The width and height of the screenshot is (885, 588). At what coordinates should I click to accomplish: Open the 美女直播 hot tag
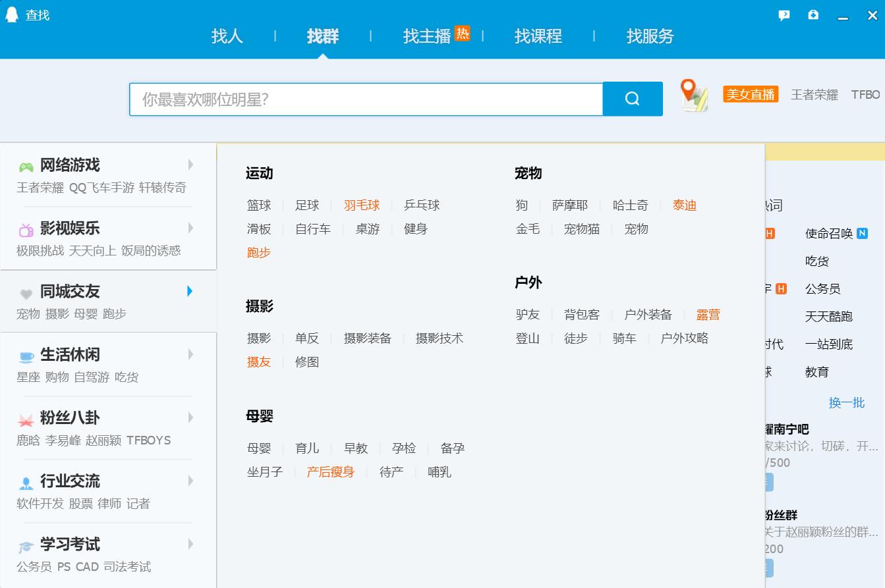coord(750,94)
